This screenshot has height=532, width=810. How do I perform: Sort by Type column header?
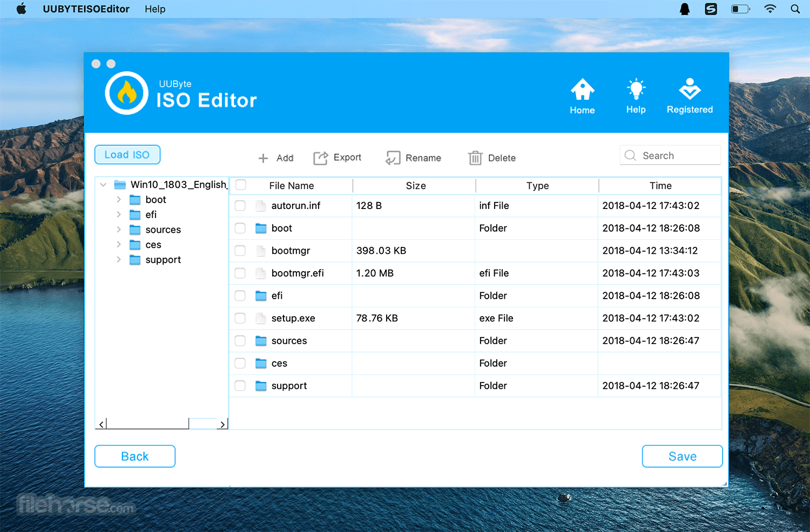coord(537,186)
